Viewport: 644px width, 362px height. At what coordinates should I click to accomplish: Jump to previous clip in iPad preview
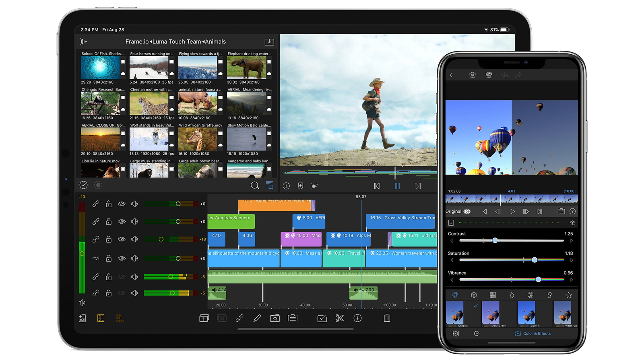(x=377, y=186)
